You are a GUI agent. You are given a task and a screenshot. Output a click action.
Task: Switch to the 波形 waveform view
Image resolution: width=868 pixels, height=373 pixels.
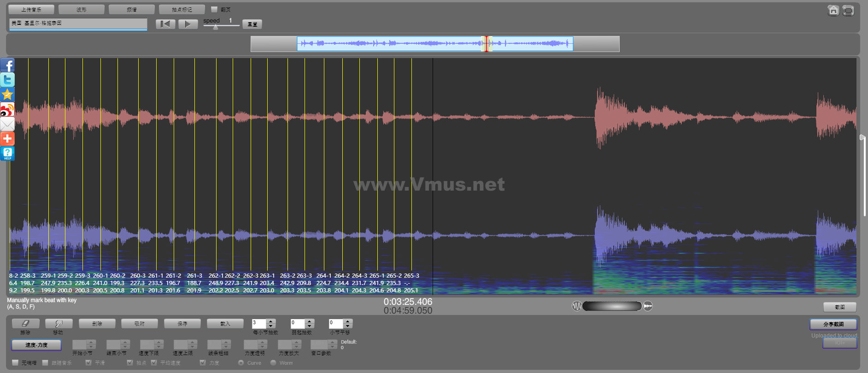pos(82,9)
